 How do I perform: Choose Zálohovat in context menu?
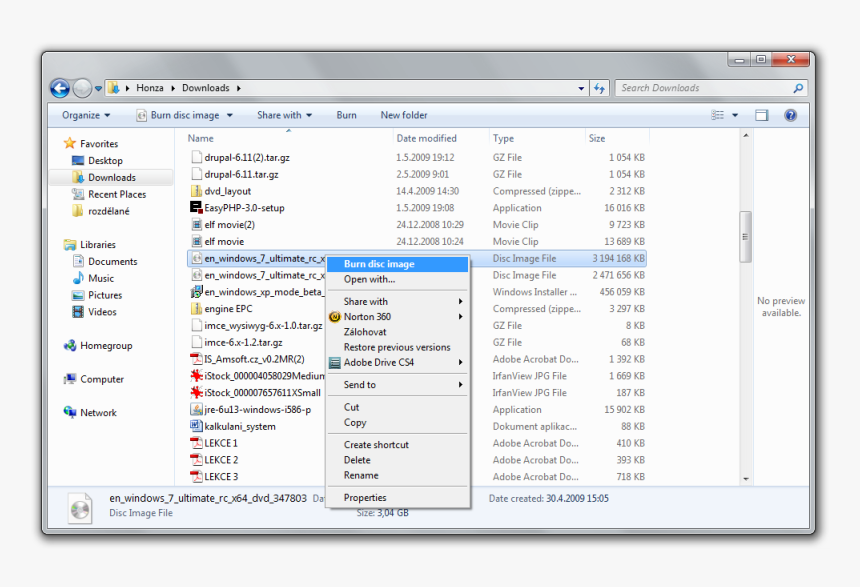pos(398,332)
